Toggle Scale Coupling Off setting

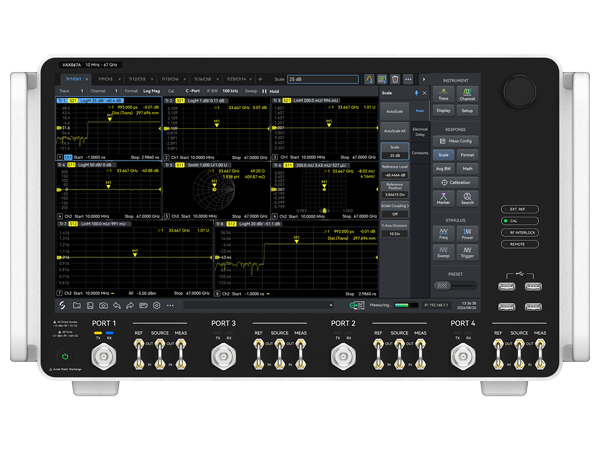[395, 214]
